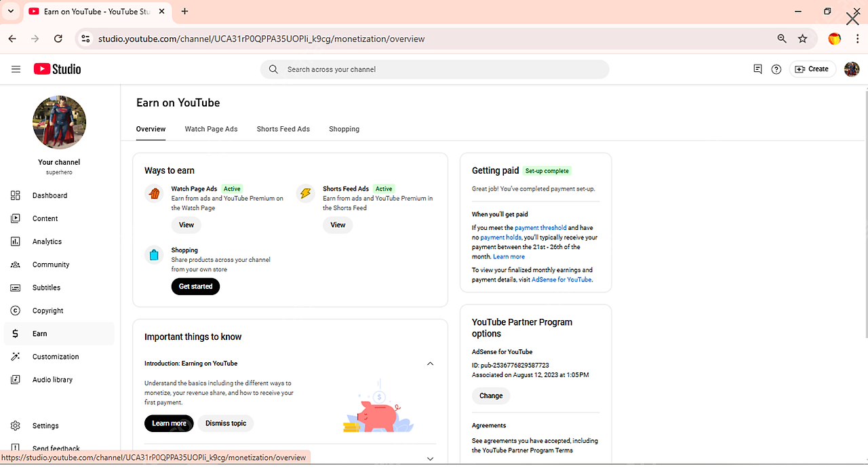This screenshot has height=468, width=868.
Task: Click the Copyright circle-c icon
Action: coord(16,311)
